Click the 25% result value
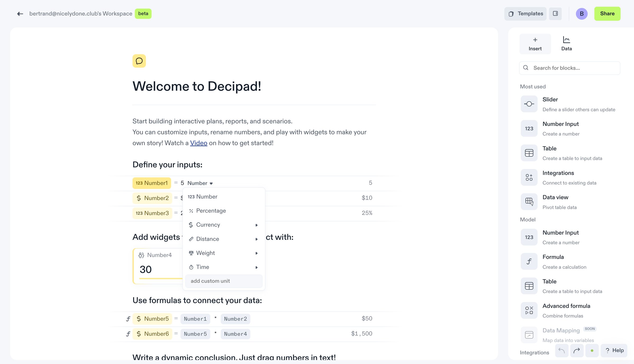 click(367, 213)
